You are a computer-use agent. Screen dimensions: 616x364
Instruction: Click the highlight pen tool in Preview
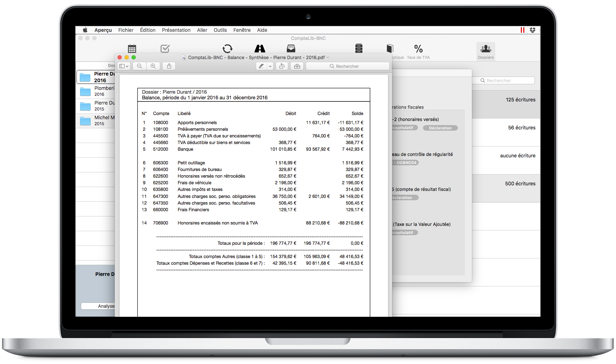click(261, 66)
